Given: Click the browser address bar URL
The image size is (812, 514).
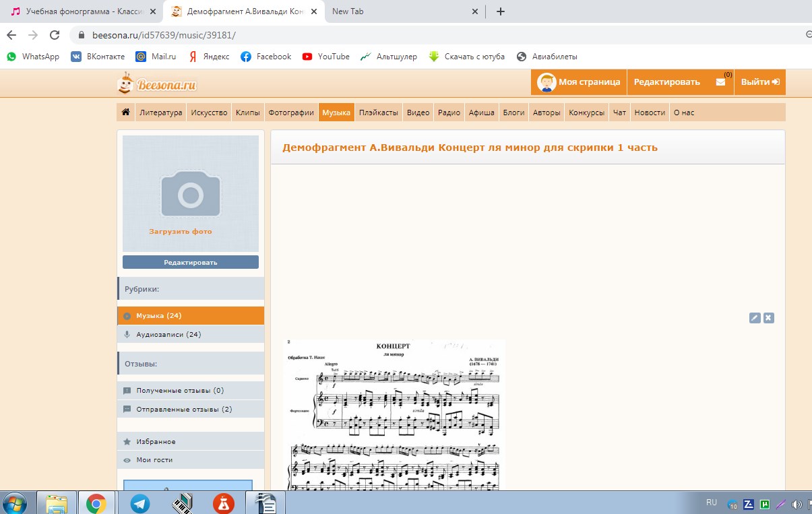Looking at the screenshot, I should (164, 35).
